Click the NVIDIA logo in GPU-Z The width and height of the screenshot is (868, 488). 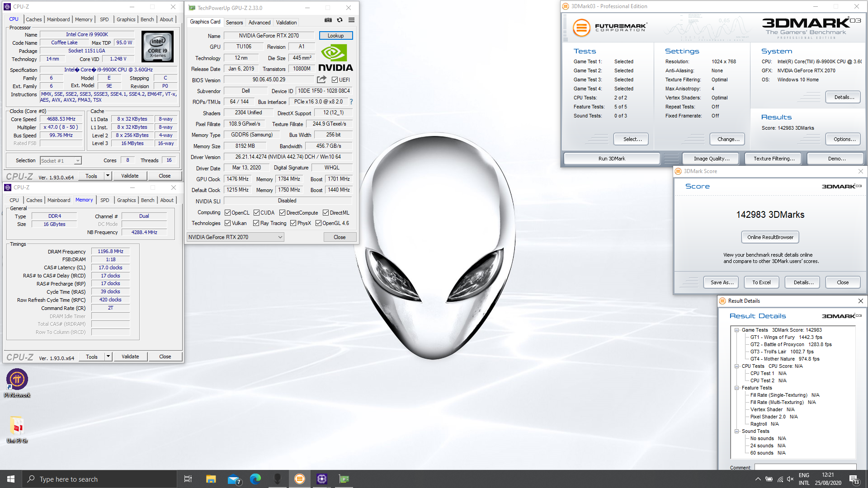pos(335,58)
